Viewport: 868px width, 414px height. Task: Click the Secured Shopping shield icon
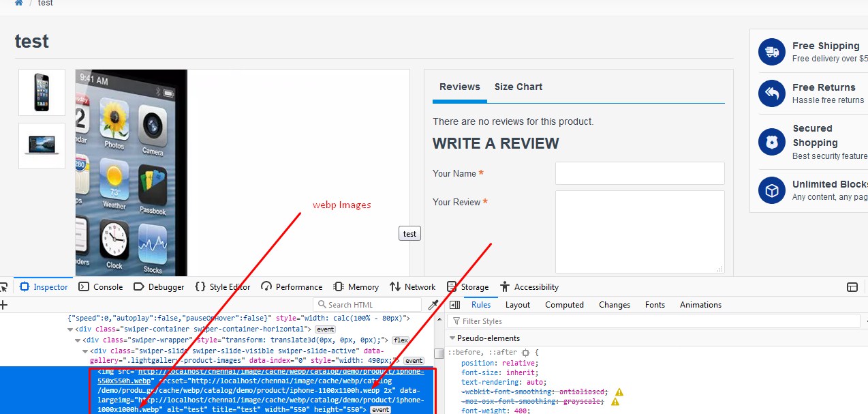[772, 142]
